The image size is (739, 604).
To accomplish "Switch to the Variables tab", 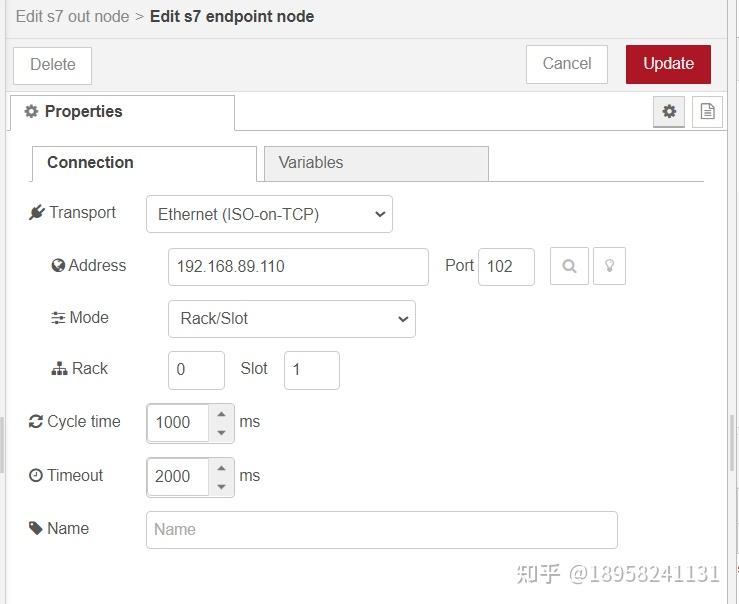I will 375,163.
